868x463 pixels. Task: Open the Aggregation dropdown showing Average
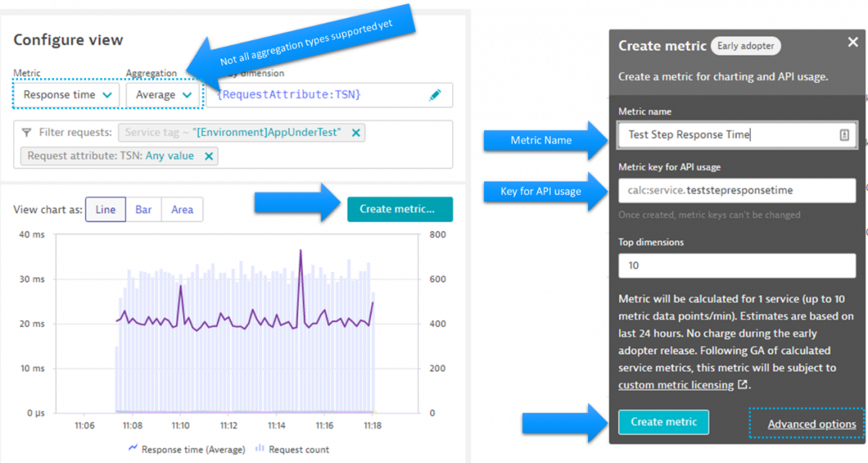click(x=163, y=94)
